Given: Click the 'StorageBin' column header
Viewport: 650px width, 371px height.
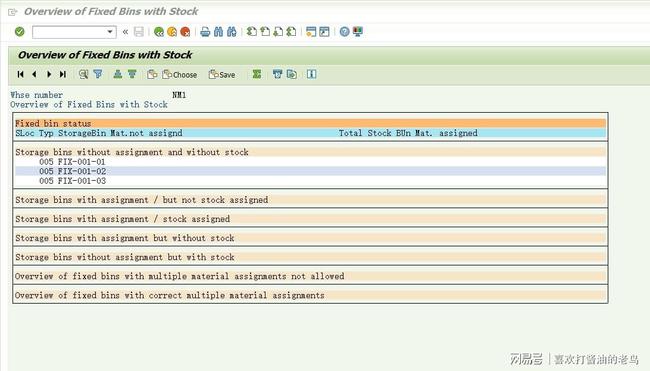Looking at the screenshot, I should [82, 133].
